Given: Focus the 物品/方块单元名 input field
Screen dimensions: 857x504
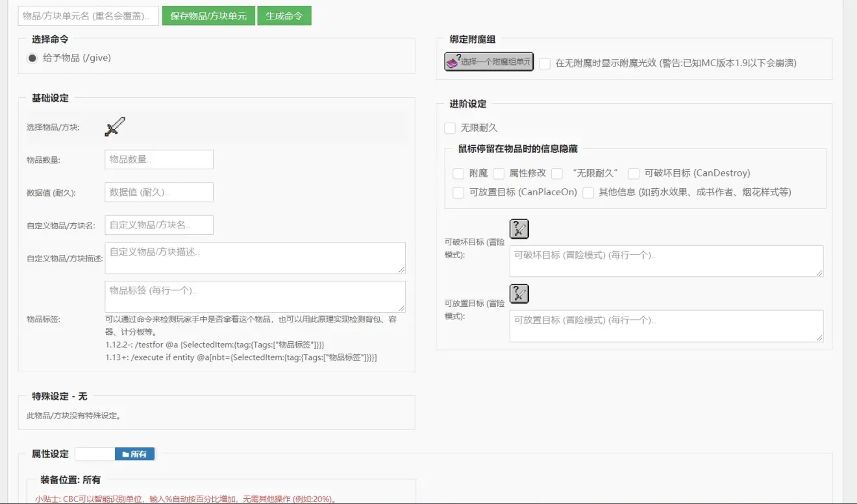Looking at the screenshot, I should tap(88, 16).
